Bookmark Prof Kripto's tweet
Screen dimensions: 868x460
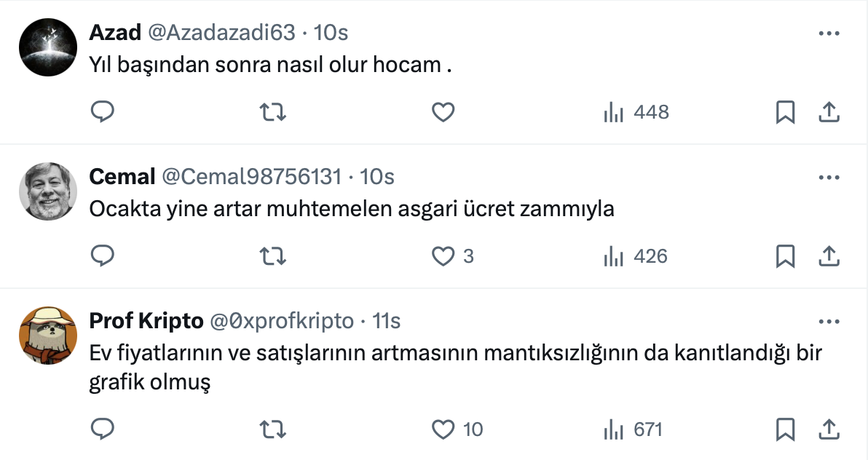click(785, 429)
